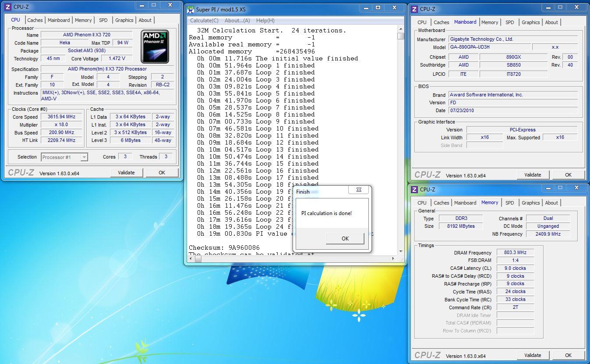This screenshot has height=364, width=590.
Task: Click the Super PI title bar icon
Action: click(191, 9)
